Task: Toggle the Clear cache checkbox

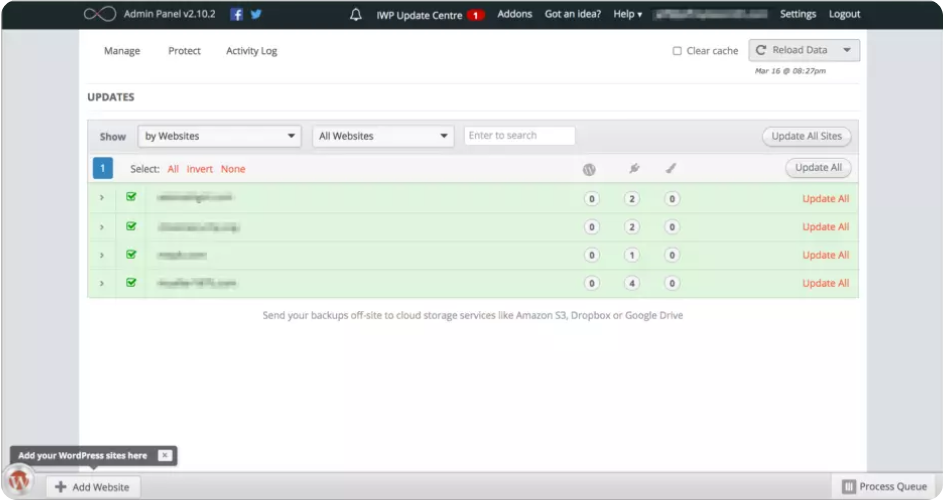Action: tap(677, 51)
